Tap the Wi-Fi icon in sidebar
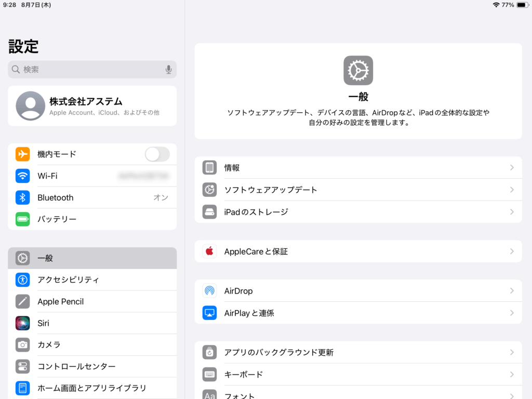This screenshot has height=399, width=532. click(23, 176)
